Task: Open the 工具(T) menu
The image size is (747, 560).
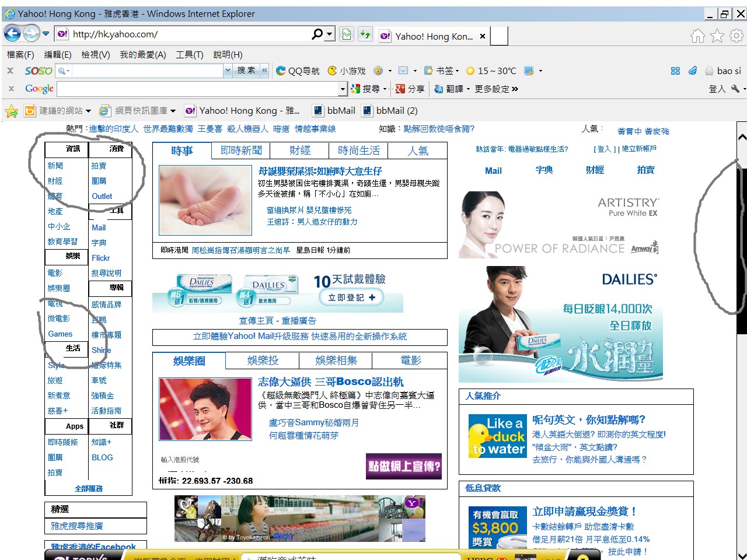Action: [190, 54]
